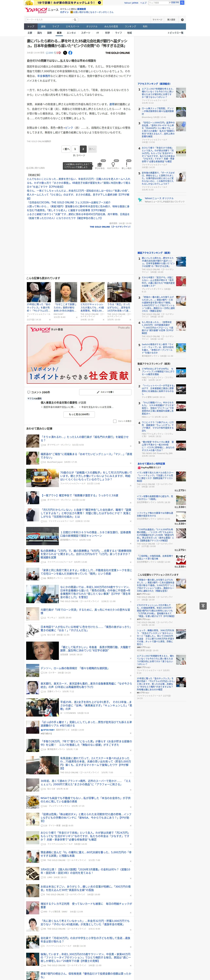Click Yahoo!ニュース オリジナル bird icon
Viewport: 210px width, 980px height.
pyautogui.click(x=140, y=200)
